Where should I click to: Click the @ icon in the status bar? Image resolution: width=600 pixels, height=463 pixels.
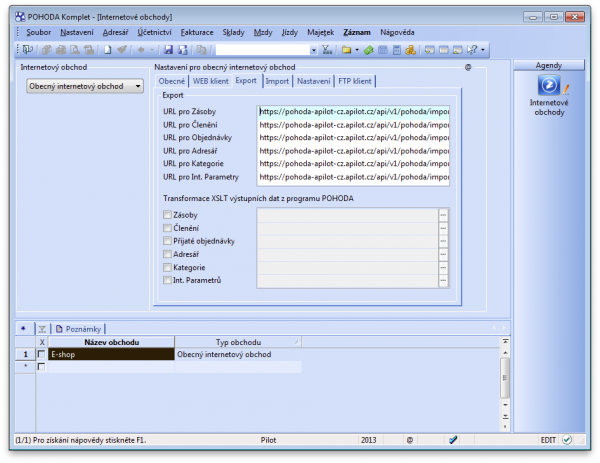[410, 440]
